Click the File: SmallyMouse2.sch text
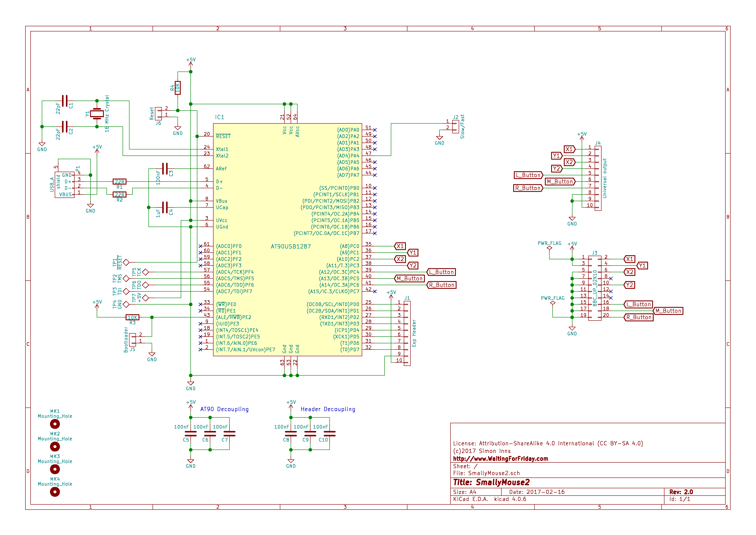756x535 pixels. (486, 473)
